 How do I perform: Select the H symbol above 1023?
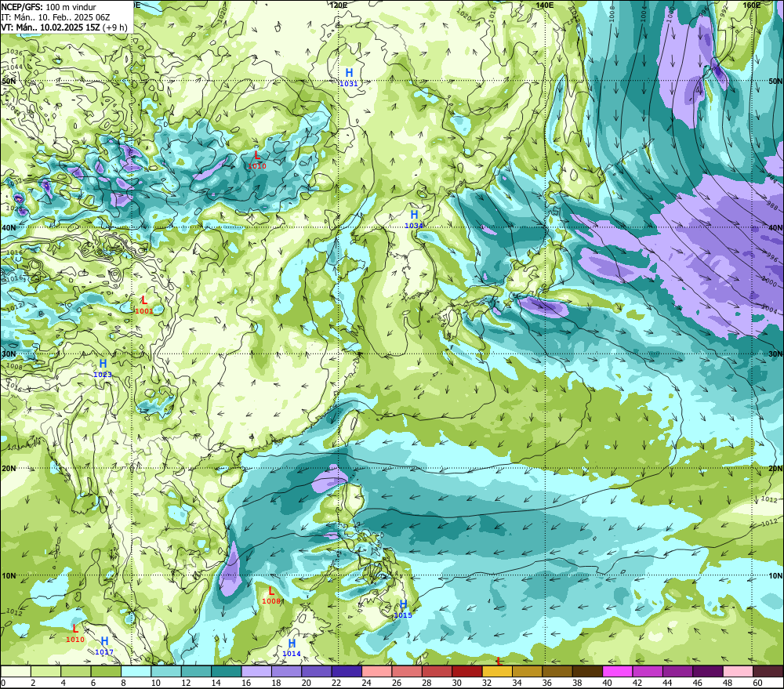103,364
